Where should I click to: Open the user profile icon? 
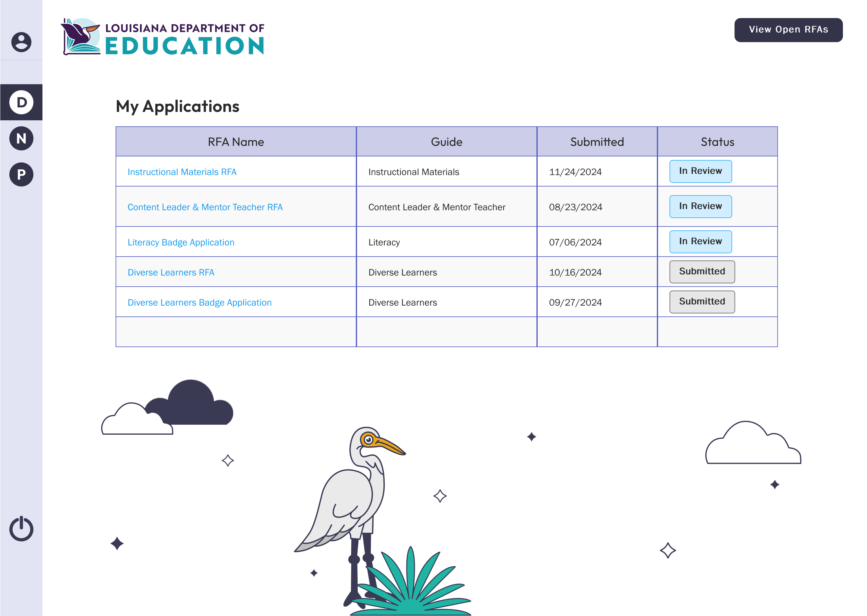coord(21,42)
